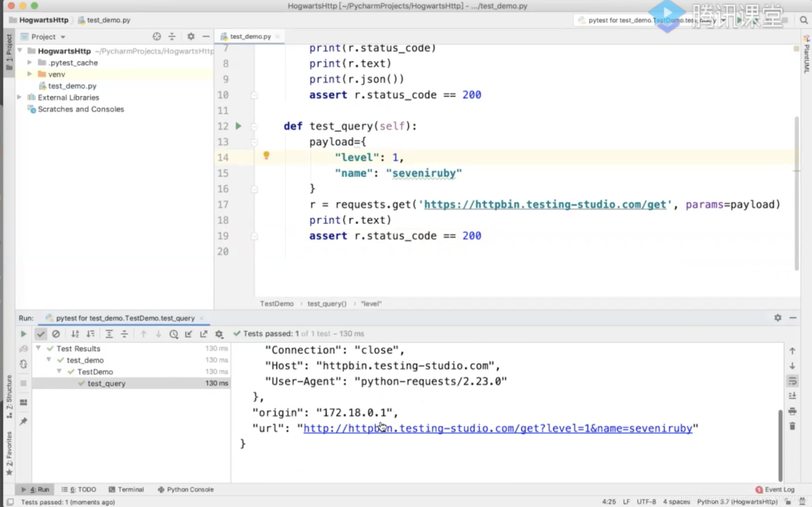The height and width of the screenshot is (507, 812).
Task: Toggle scroll to end in the console
Action: coord(792,396)
